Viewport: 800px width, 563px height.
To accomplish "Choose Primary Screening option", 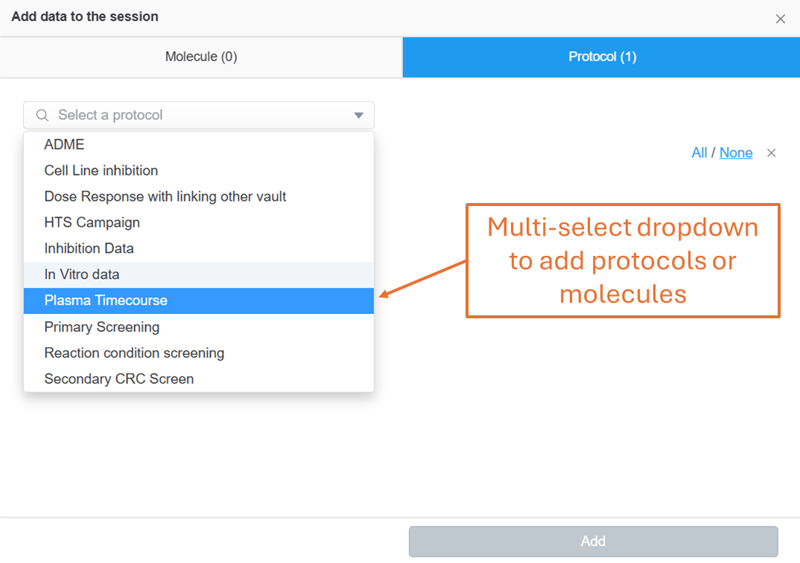I will (x=102, y=327).
